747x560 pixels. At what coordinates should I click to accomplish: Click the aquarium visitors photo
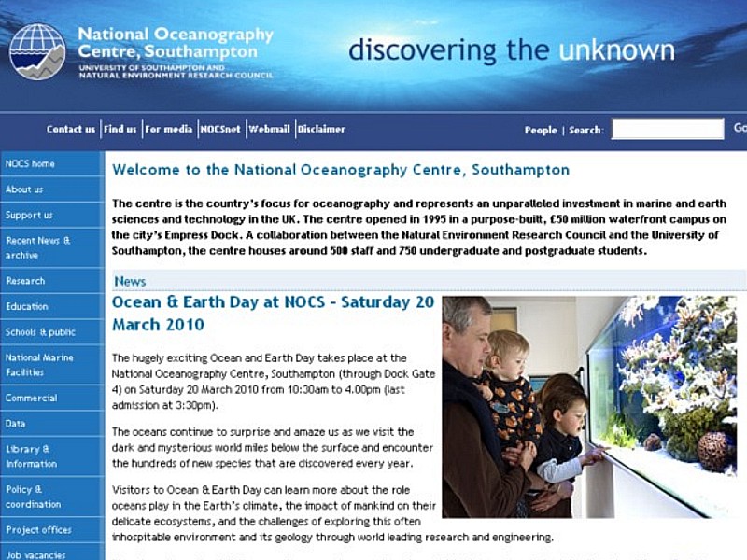589,407
